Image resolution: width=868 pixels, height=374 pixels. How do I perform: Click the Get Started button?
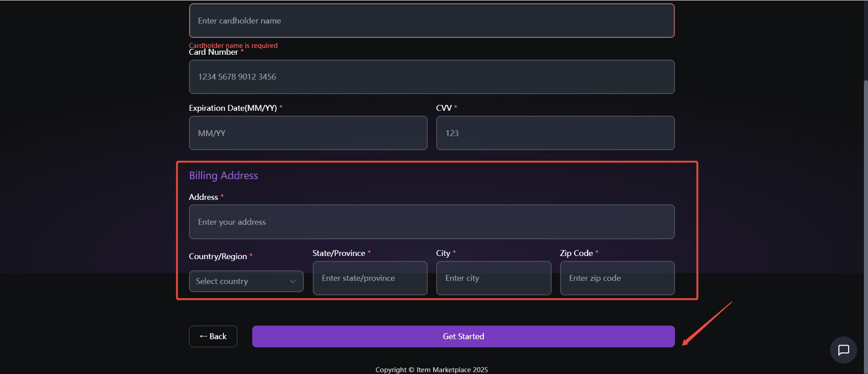(463, 336)
